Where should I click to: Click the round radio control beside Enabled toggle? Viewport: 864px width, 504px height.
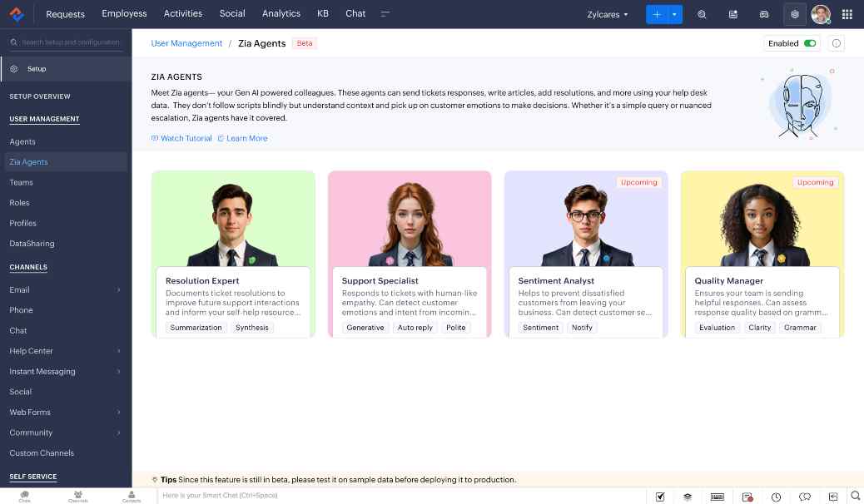click(x=836, y=42)
